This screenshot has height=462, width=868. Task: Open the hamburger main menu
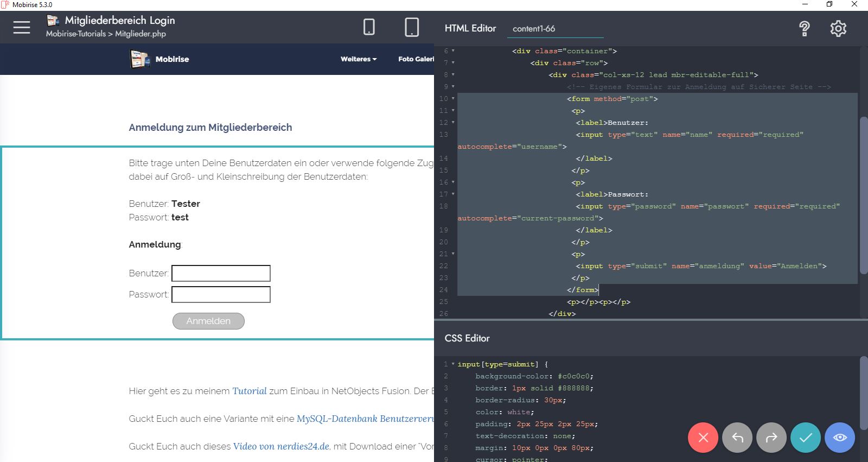(x=22, y=27)
